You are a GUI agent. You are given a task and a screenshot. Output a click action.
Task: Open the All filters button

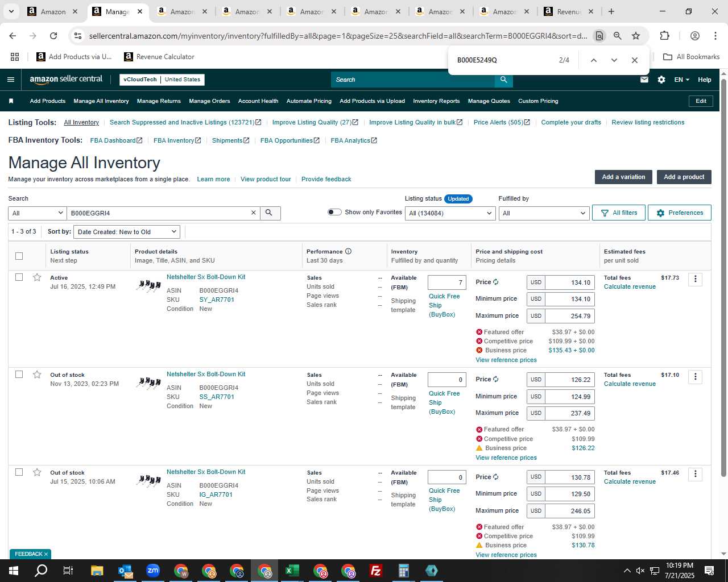[619, 213]
